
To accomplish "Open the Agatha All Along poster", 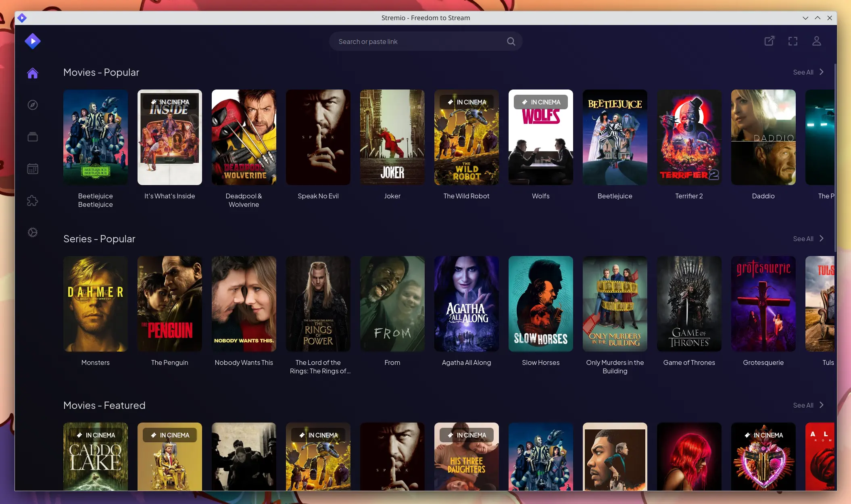I will [467, 304].
